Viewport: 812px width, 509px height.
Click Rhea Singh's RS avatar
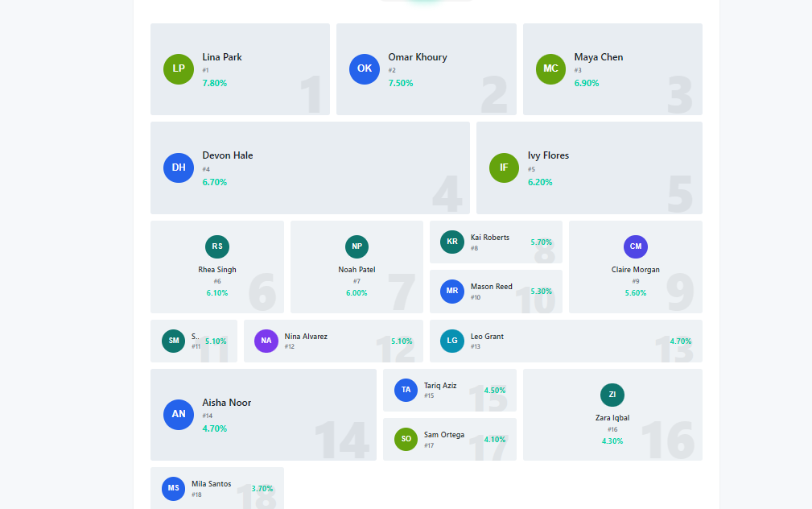pyautogui.click(x=217, y=246)
